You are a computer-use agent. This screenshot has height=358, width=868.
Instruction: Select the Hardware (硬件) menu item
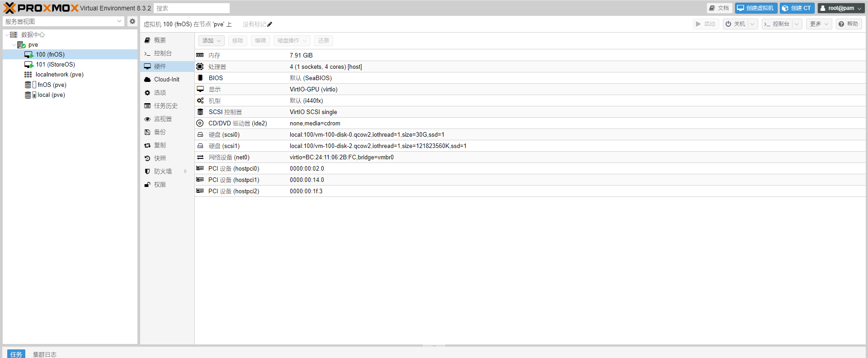click(x=167, y=67)
